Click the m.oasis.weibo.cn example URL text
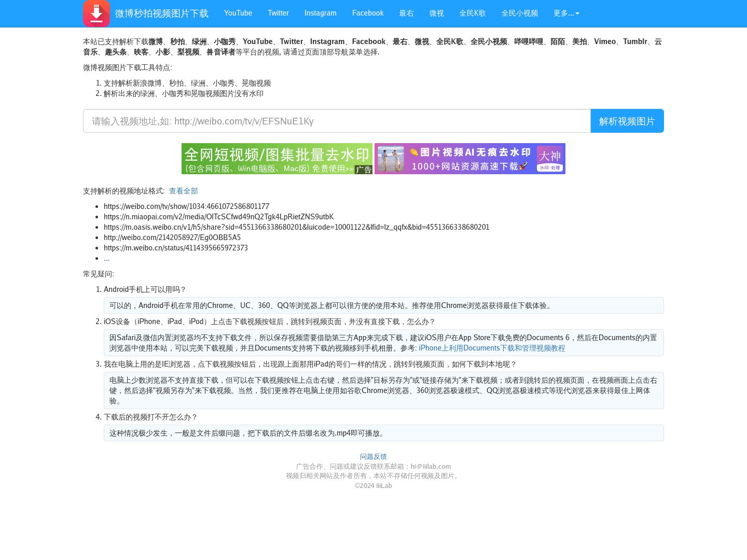 296,227
